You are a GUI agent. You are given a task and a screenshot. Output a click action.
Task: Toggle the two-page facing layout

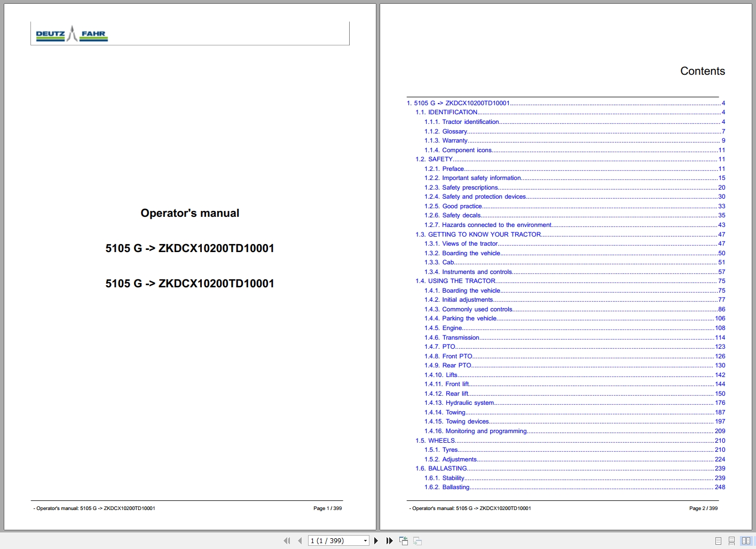tap(746, 540)
